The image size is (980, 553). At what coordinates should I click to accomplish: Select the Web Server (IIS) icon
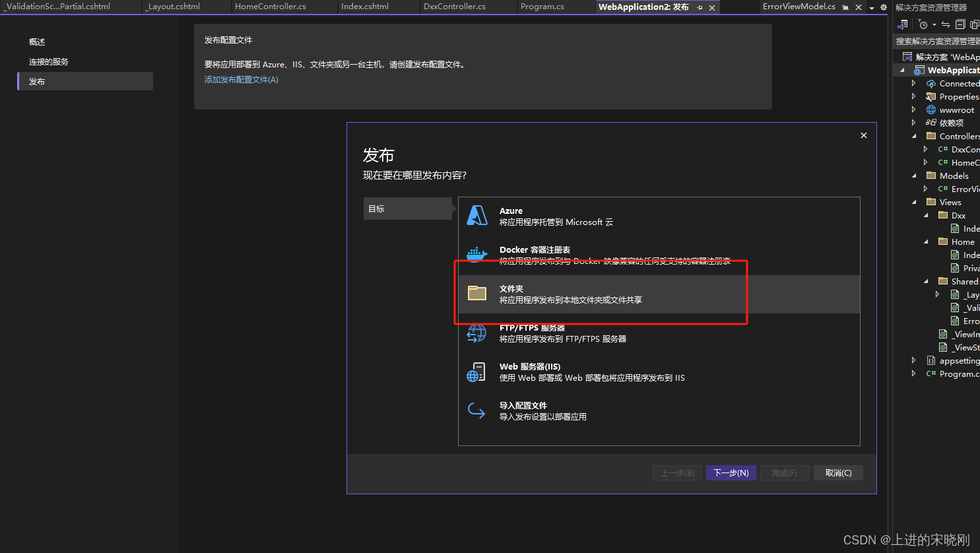pyautogui.click(x=476, y=372)
